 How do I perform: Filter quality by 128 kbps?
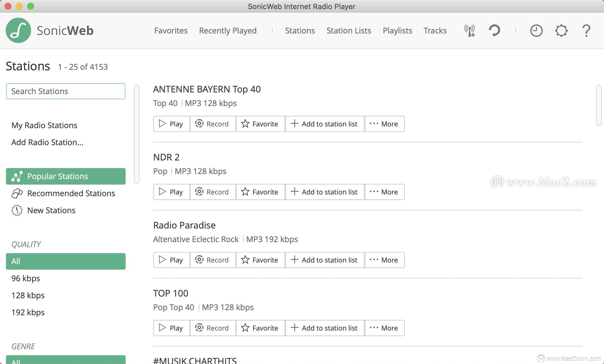point(66,295)
